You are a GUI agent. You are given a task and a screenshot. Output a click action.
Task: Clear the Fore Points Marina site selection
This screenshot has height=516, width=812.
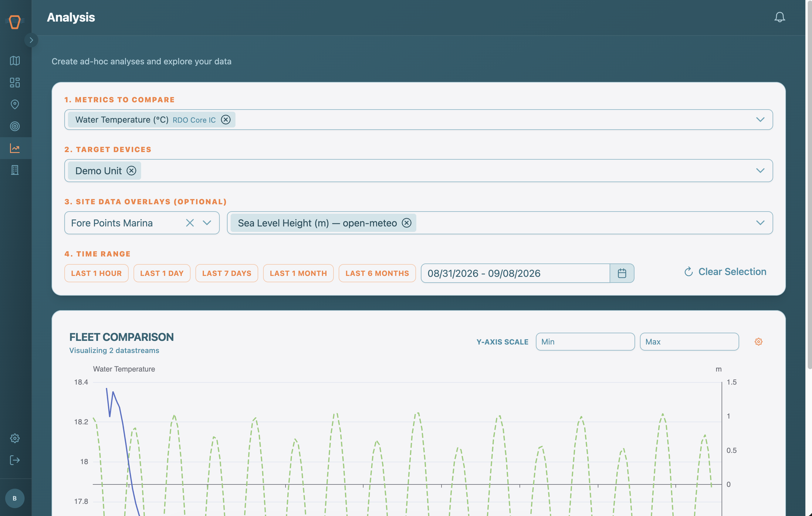coord(190,223)
